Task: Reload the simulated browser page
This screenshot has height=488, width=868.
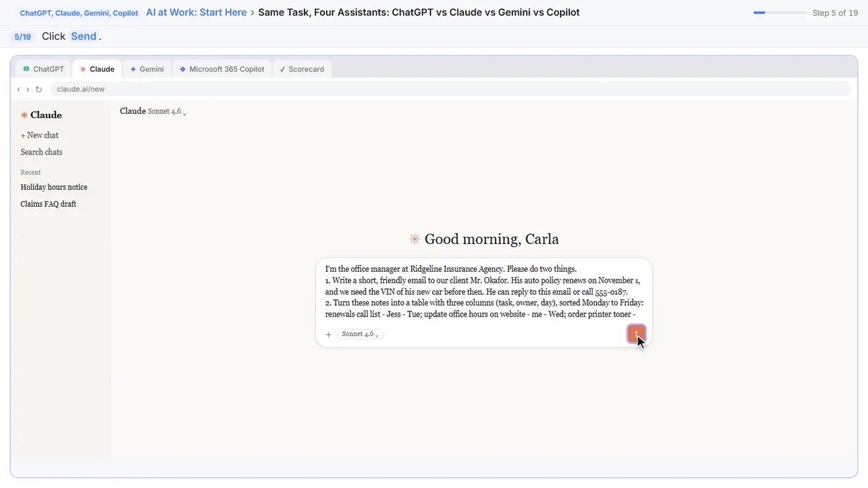Action: pyautogui.click(x=39, y=89)
